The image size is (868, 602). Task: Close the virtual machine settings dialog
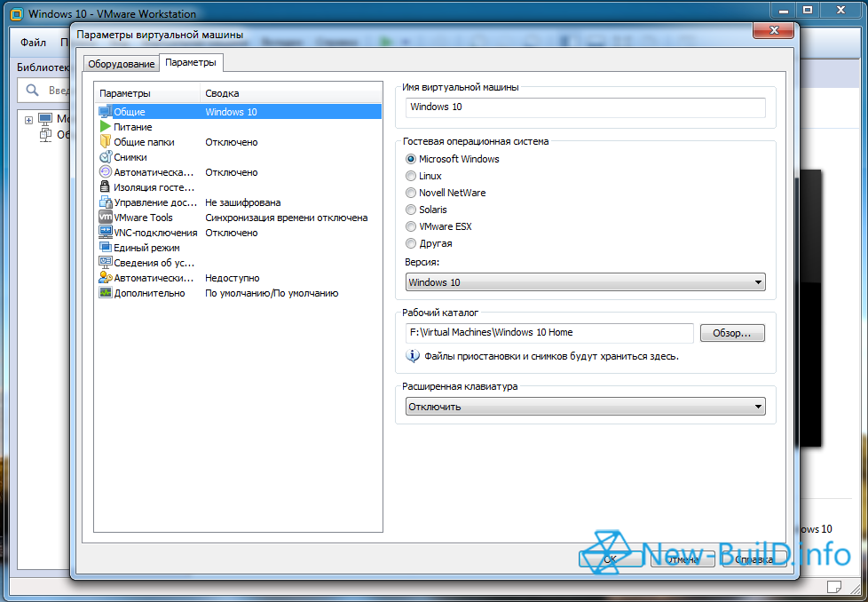click(x=774, y=30)
